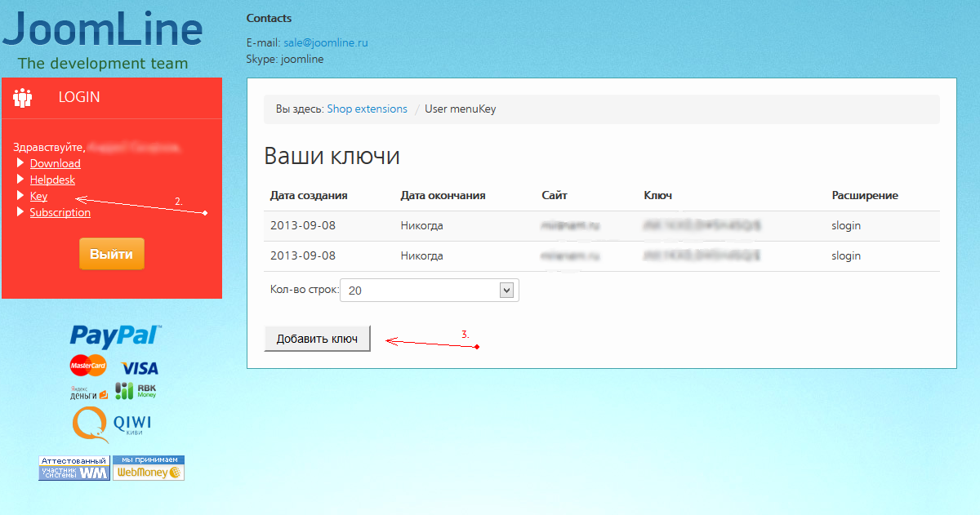Image resolution: width=980 pixels, height=515 pixels.
Task: Click the RBK Money logo
Action: tap(136, 391)
